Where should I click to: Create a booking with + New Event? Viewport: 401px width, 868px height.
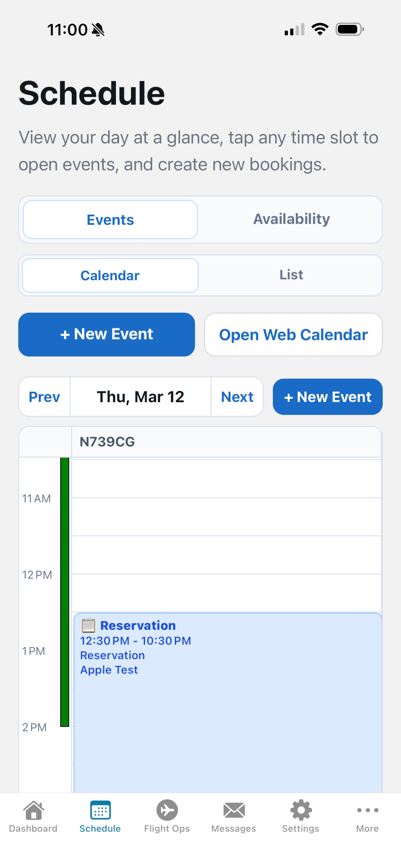point(106,334)
